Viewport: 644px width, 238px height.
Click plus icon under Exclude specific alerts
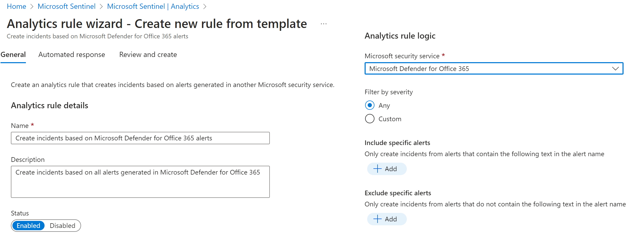(x=377, y=219)
